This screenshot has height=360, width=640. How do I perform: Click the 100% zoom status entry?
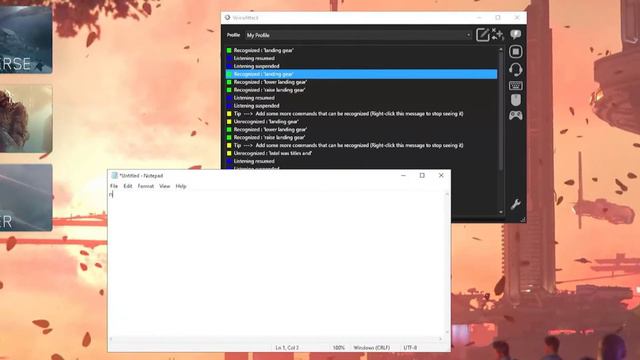click(x=338, y=348)
